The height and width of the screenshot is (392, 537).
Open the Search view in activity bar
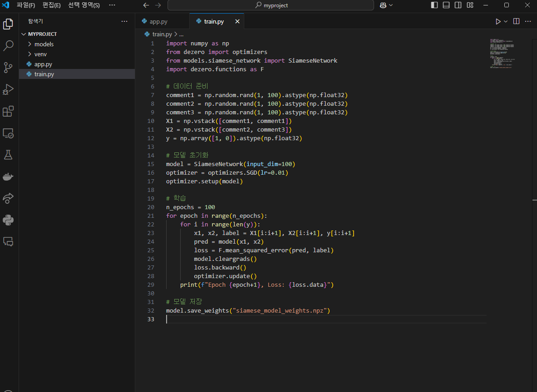click(9, 46)
